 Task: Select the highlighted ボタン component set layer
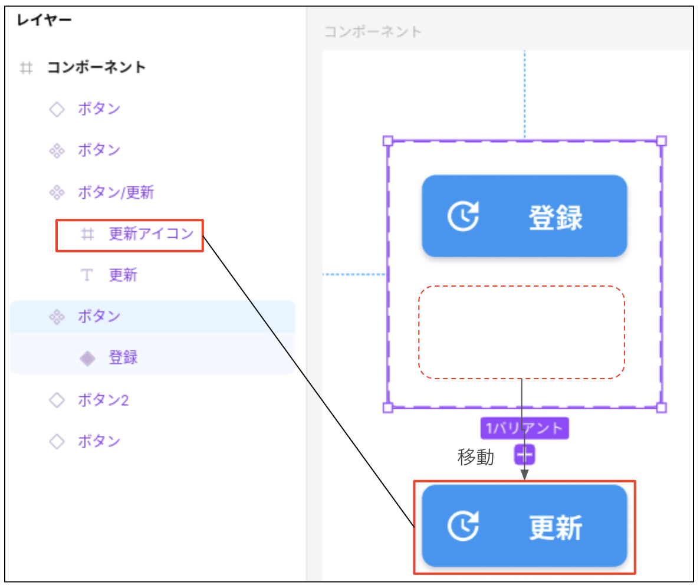pos(153,317)
